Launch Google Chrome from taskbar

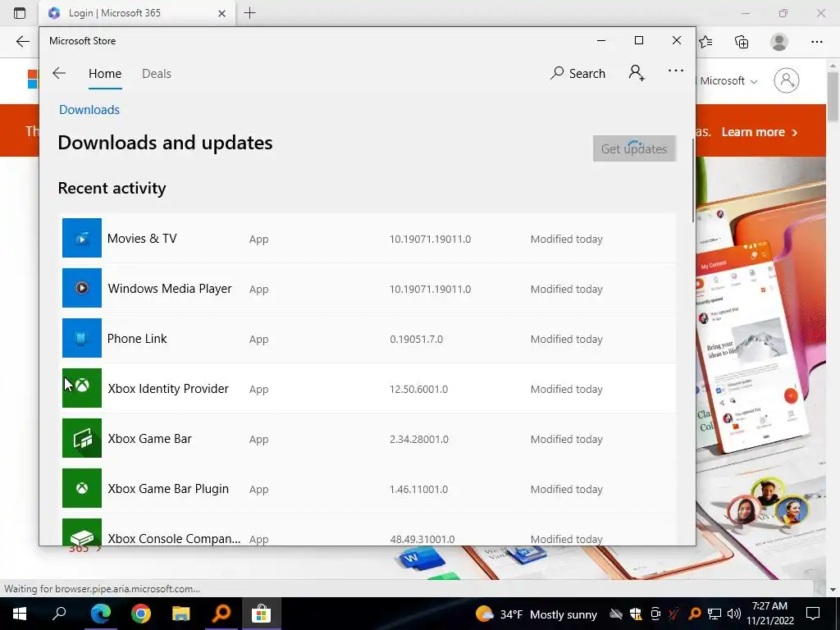point(141,614)
